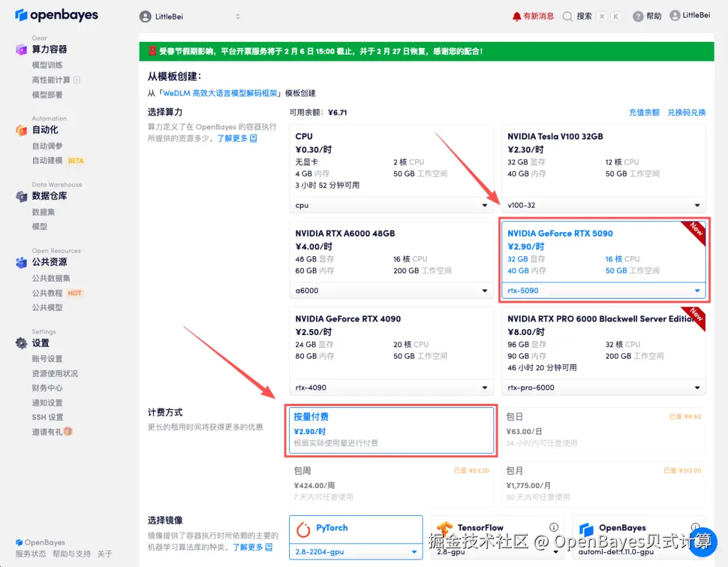Open the PyTorch 2.8-2204-gpu version dropdown
Viewport: 728px width, 567px height.
pyautogui.click(x=355, y=551)
